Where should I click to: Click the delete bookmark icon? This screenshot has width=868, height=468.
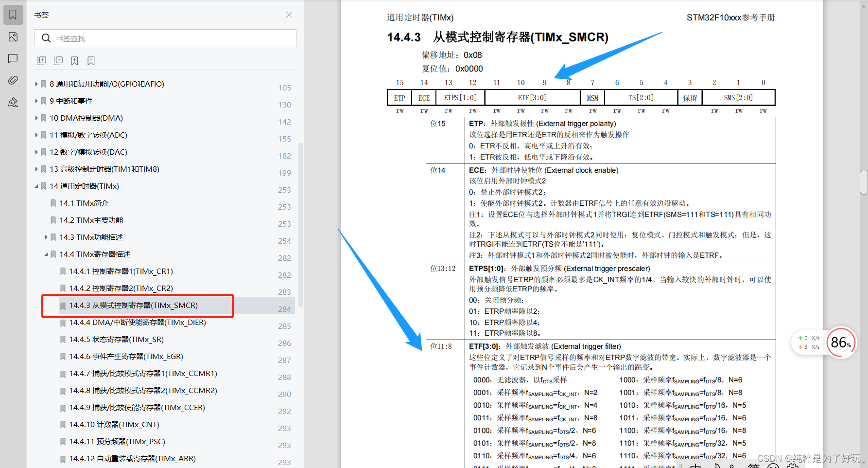coord(91,61)
